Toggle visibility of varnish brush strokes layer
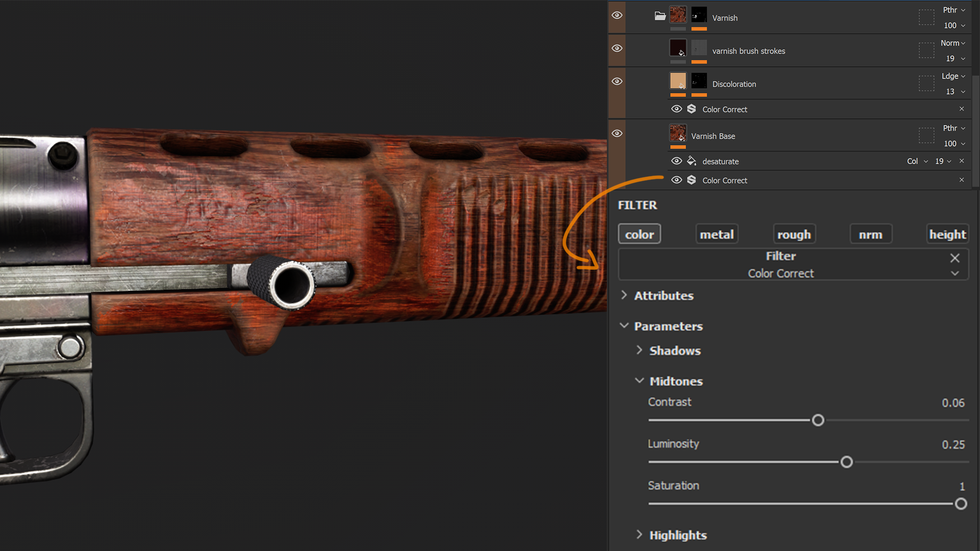The height and width of the screenshot is (551, 980). click(617, 48)
